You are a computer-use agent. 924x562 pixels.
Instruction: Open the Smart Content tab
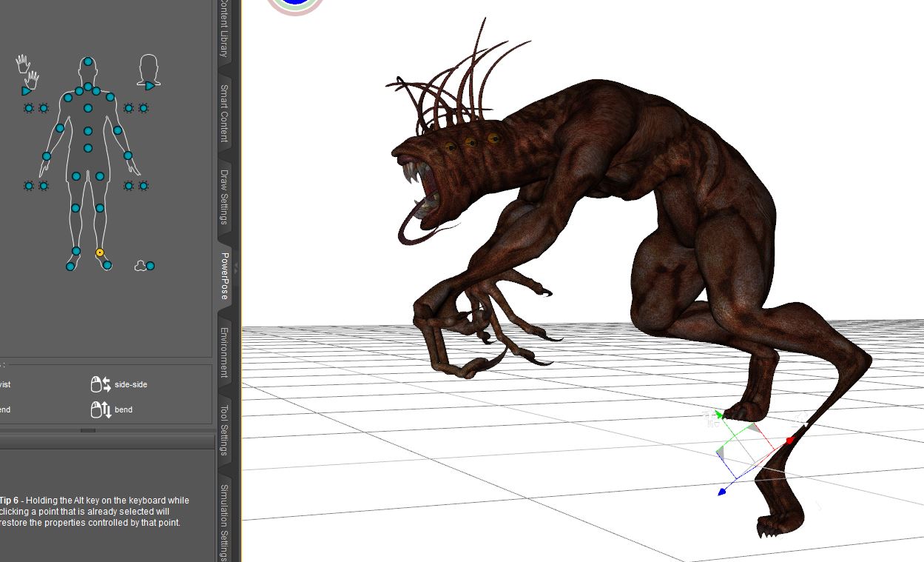coord(224,113)
